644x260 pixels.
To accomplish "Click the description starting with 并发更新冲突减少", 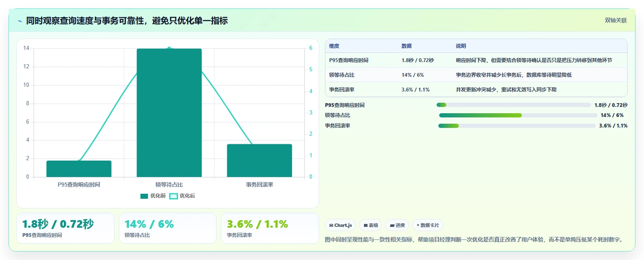I will pos(506,90).
